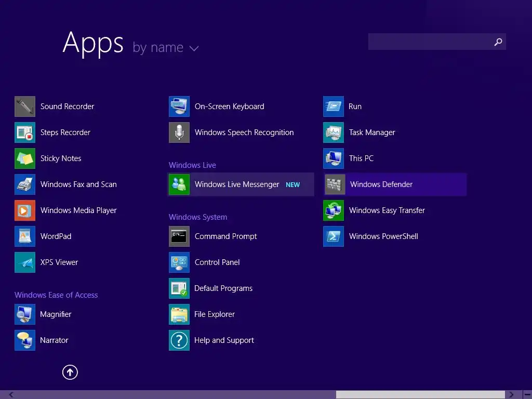Open On-Screen Keyboard icon

tap(179, 107)
